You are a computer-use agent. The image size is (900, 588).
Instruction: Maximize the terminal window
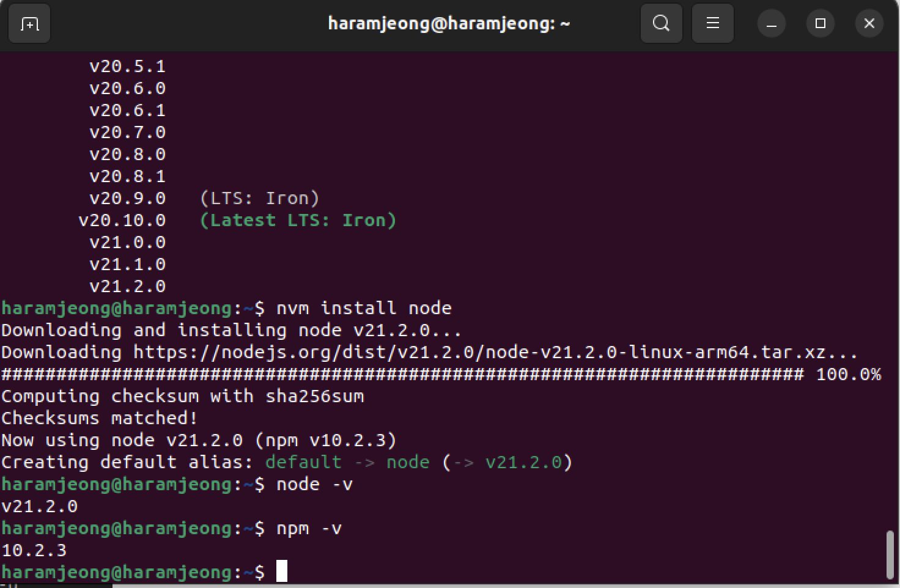click(x=821, y=24)
